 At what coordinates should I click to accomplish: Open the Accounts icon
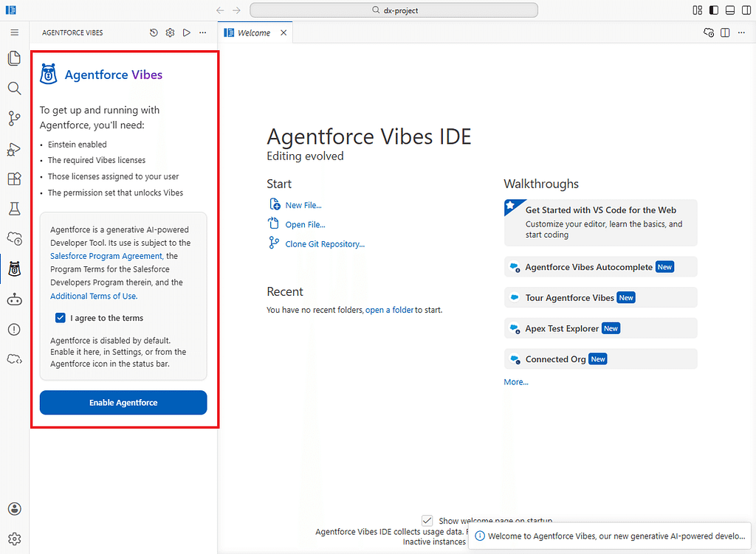click(x=15, y=509)
